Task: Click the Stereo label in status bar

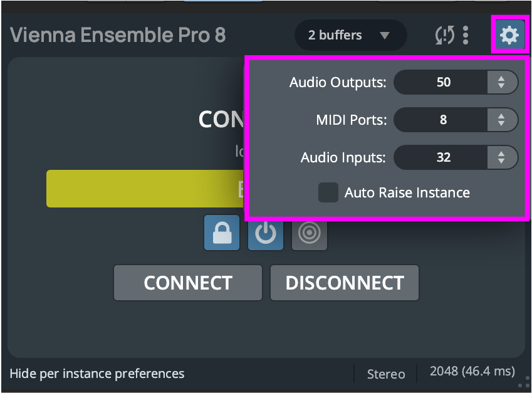Action: [386, 374]
